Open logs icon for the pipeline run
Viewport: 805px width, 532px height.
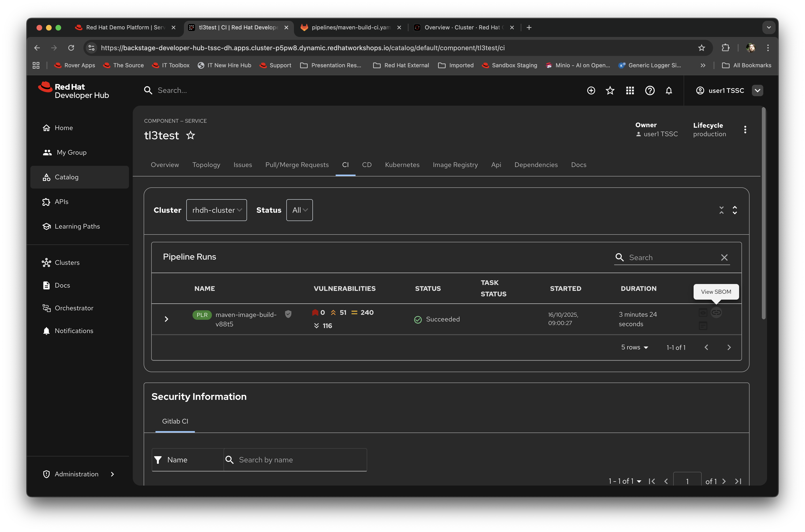[x=703, y=326]
